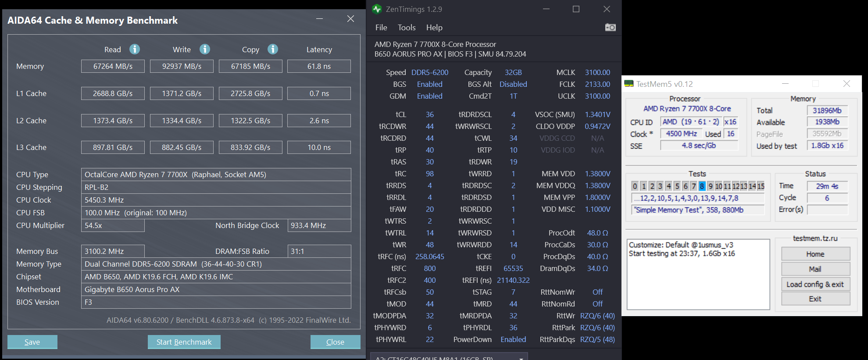Click the Speed value DDR5-6200 in ZenTimings
The width and height of the screenshot is (868, 360).
(x=430, y=72)
